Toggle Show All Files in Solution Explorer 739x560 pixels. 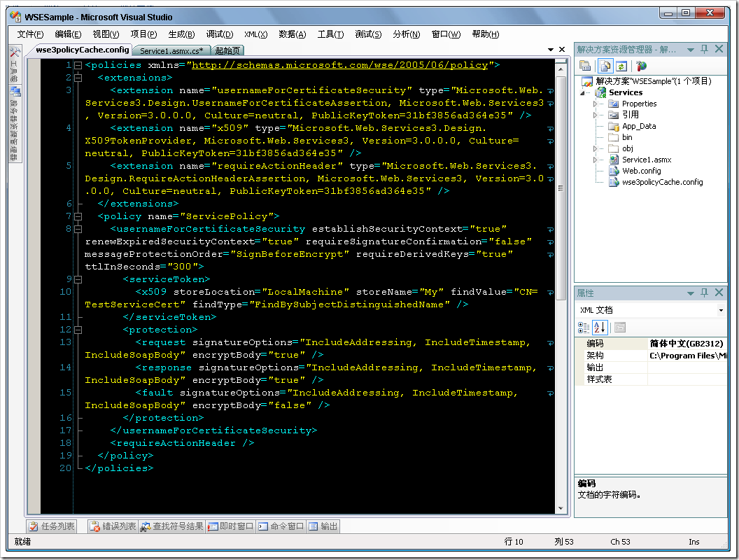point(605,66)
